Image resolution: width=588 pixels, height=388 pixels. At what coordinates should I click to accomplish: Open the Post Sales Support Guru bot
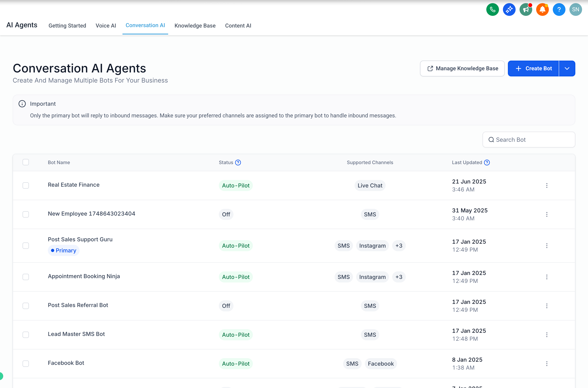coord(80,240)
